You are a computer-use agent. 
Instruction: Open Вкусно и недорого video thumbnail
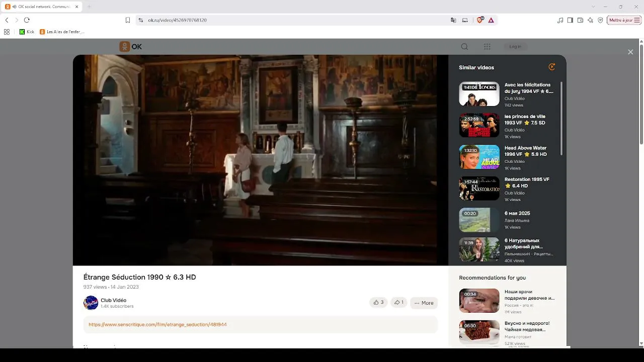point(479,332)
